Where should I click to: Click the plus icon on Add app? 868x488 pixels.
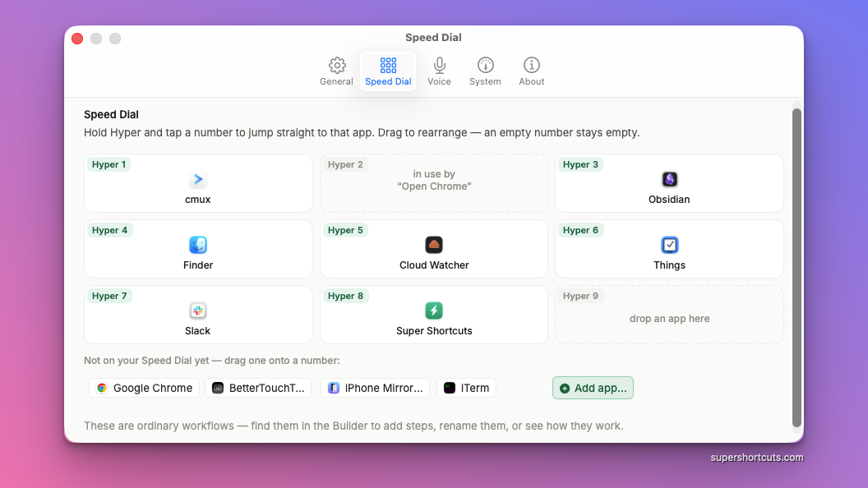click(565, 389)
